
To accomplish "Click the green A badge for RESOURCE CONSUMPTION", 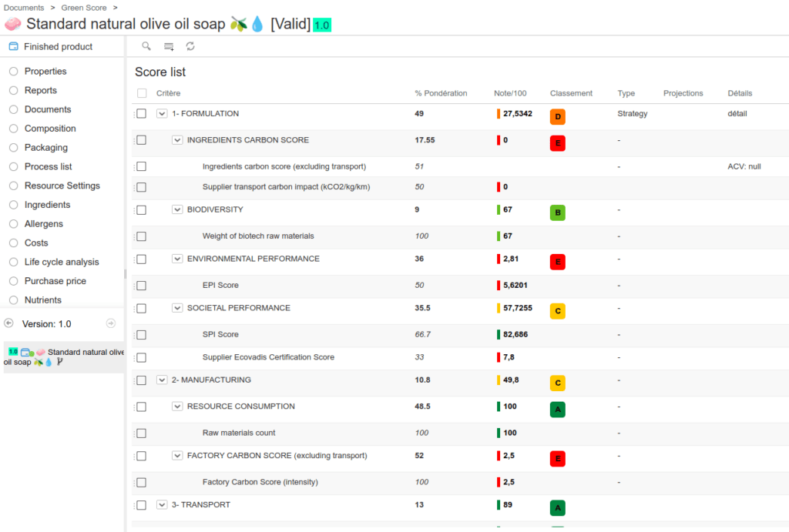I will (x=557, y=410).
